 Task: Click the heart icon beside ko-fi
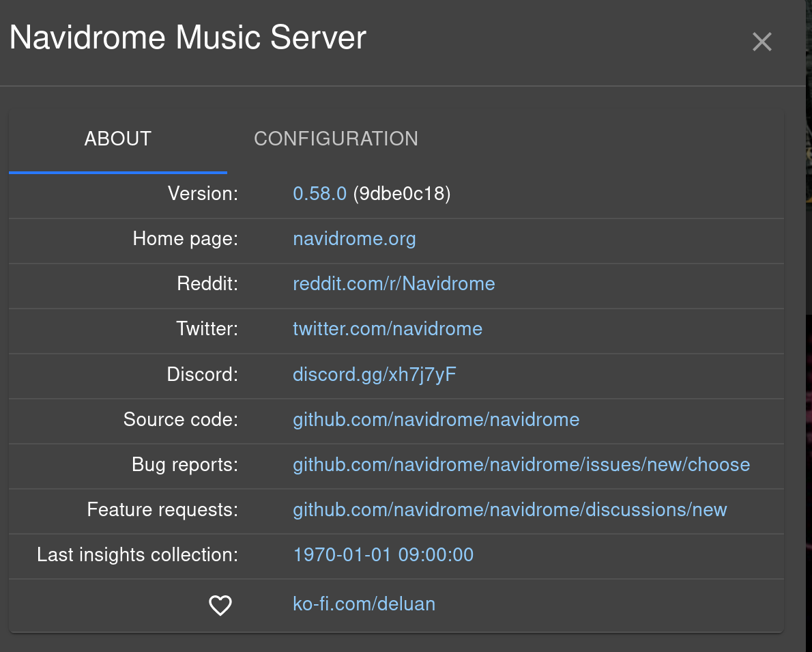click(x=220, y=605)
